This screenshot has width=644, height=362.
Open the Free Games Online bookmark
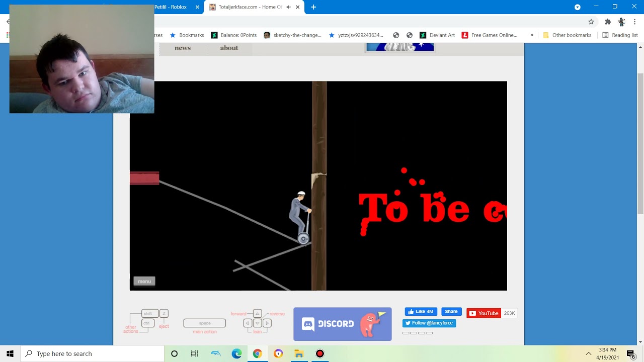490,35
